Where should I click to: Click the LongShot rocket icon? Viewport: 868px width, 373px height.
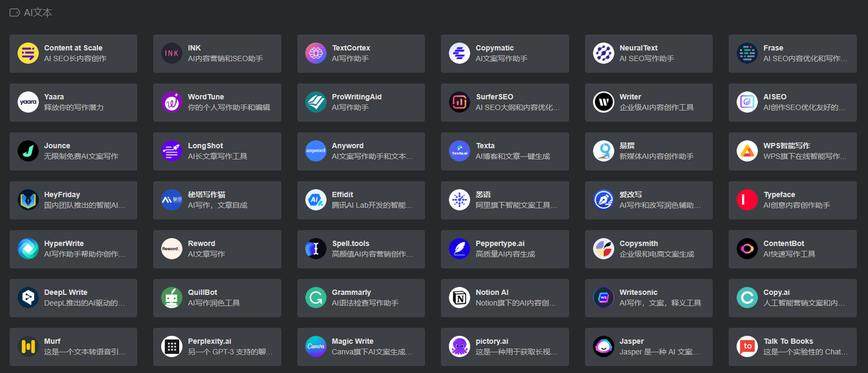pos(172,151)
